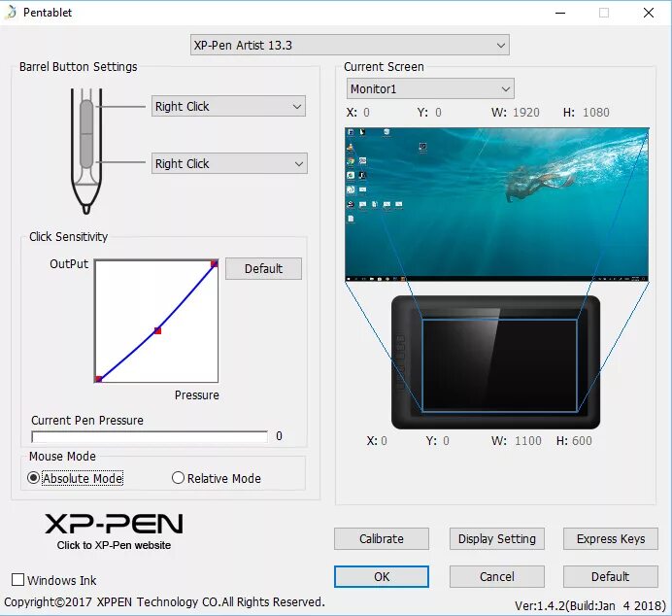The width and height of the screenshot is (672, 616).
Task: Click the Current Screen group label
Action: pos(384,67)
